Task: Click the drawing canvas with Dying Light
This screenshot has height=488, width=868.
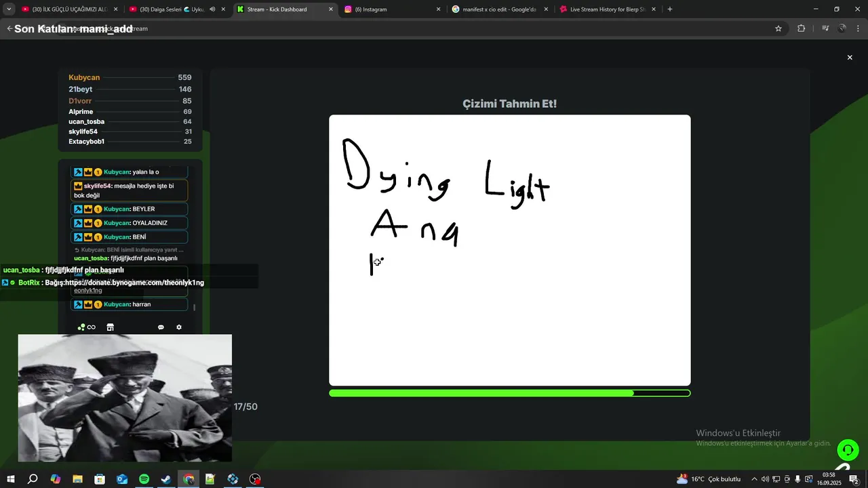Action: [510, 250]
